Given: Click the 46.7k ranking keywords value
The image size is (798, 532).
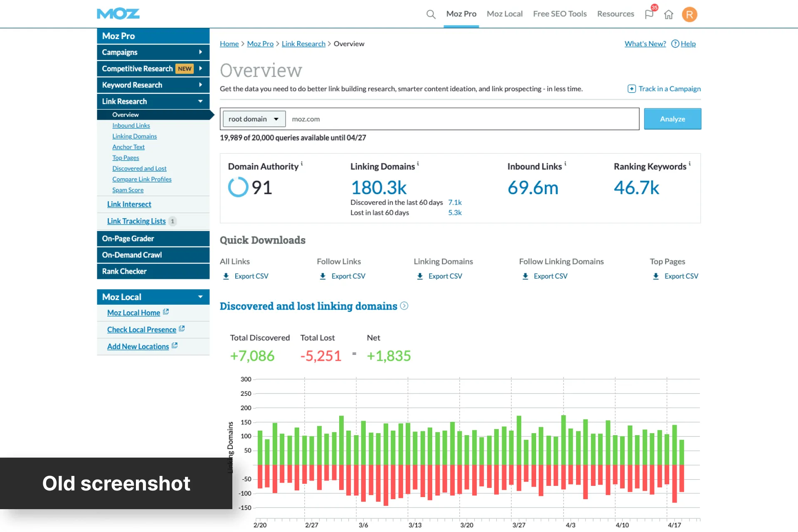Looking at the screenshot, I should coord(636,187).
